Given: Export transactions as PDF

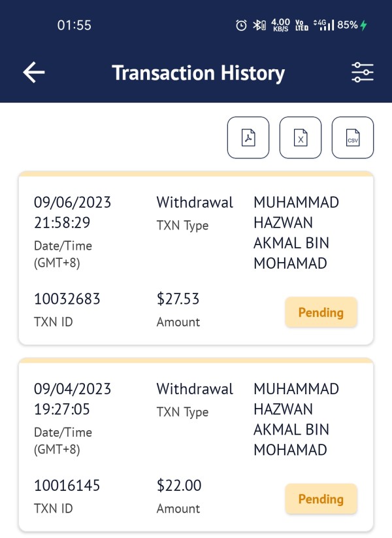Looking at the screenshot, I should point(248,137).
